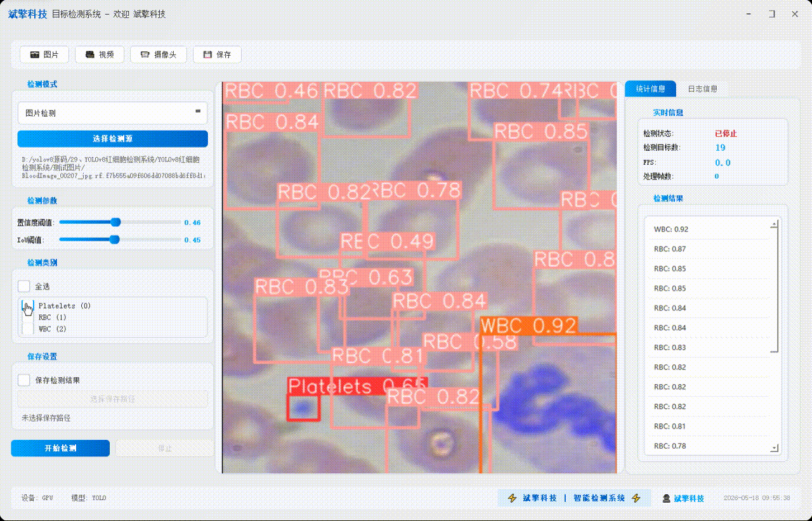
Task: Click the lightning icon right of 智能检测系统
Action: coord(636,498)
